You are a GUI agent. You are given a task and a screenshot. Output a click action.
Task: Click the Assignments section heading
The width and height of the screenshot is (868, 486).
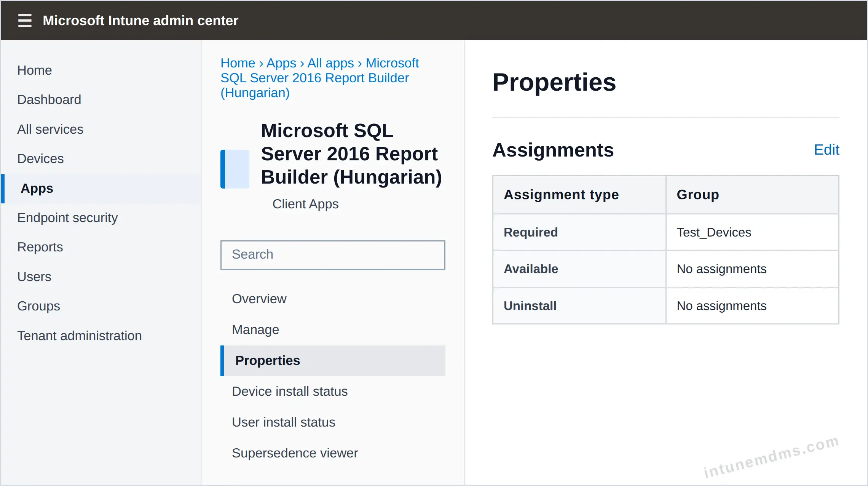tap(553, 150)
